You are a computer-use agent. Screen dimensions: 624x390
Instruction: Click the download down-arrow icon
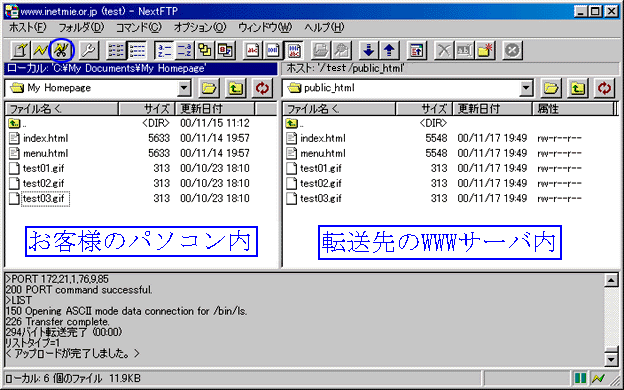click(369, 51)
